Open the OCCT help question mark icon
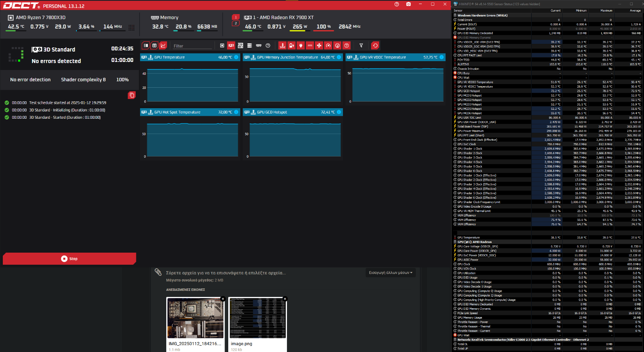Image resolution: width=644 pixels, height=352 pixels. 396,4
